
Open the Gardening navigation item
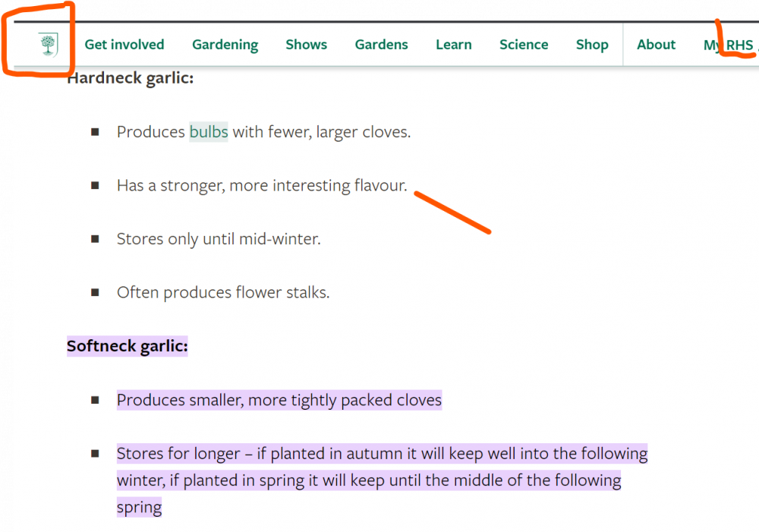pyautogui.click(x=225, y=45)
